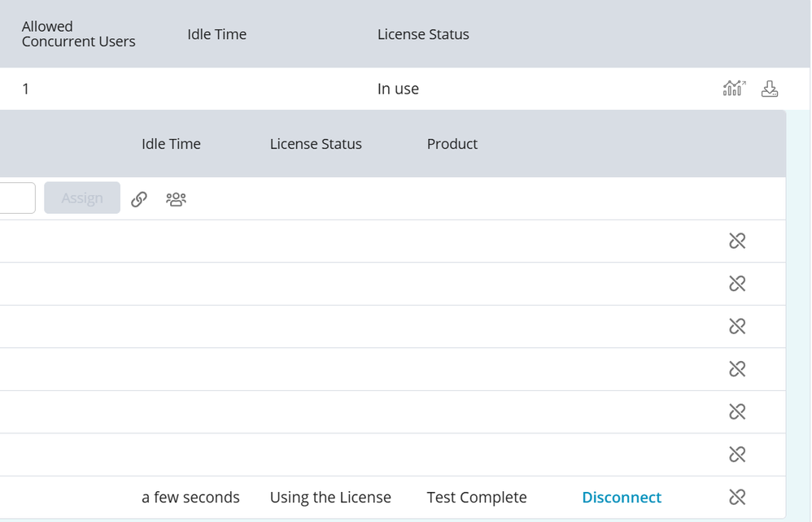Click the chain link icon beside Assign
Viewport: 812px width, 522px height.
tap(139, 198)
